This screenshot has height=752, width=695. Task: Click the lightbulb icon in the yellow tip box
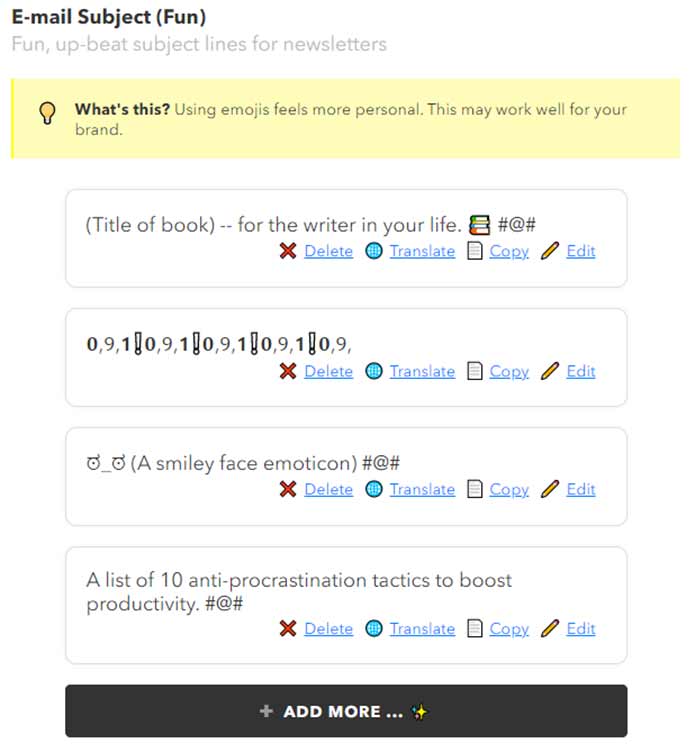click(46, 113)
